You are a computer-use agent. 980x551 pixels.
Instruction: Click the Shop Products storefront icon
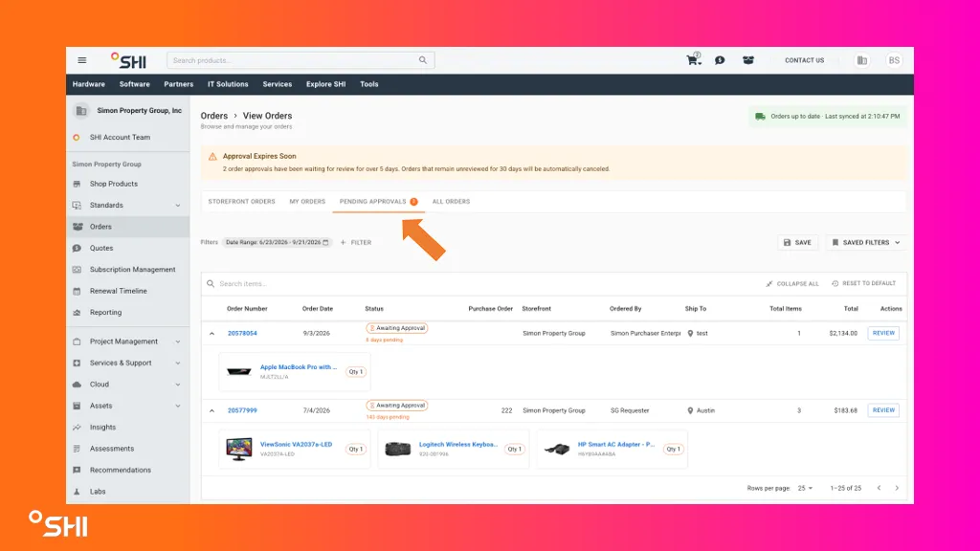[x=77, y=184]
